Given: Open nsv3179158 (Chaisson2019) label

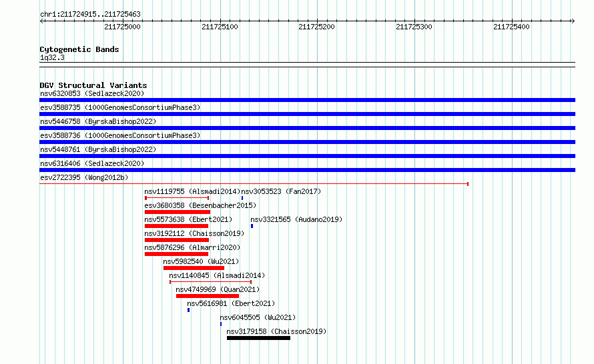Looking at the screenshot, I should [x=276, y=331].
